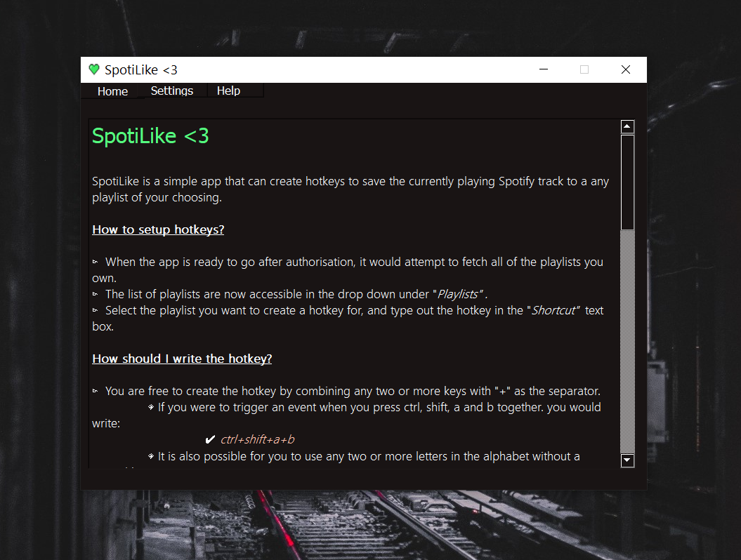
Task: Switch to the Home tab
Action: pos(112,91)
